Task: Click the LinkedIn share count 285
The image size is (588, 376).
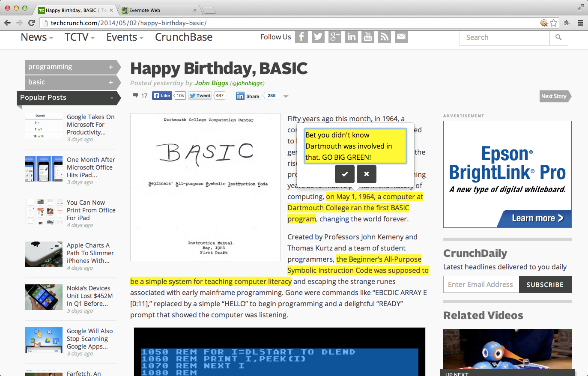Action: point(272,95)
